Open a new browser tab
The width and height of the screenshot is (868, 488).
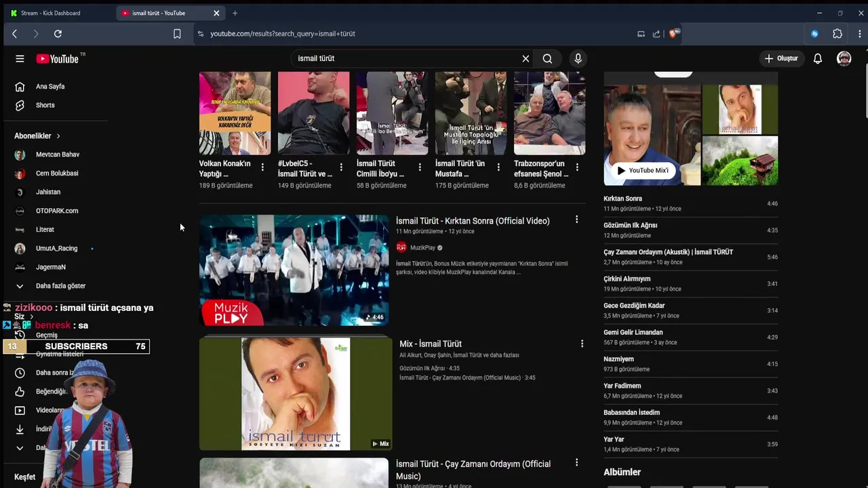pyautogui.click(x=235, y=13)
